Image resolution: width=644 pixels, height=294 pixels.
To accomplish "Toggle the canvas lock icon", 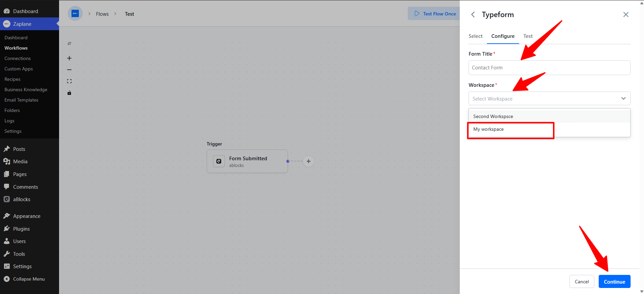I will [x=69, y=93].
